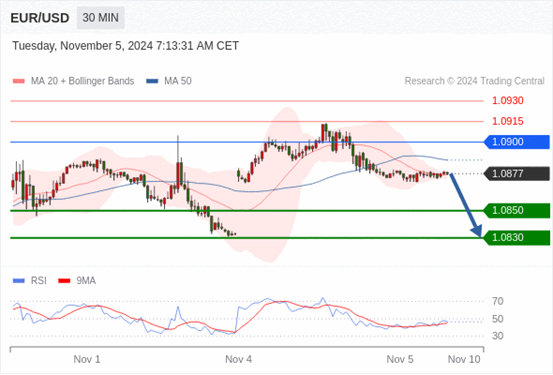The width and height of the screenshot is (553, 375).
Task: Click the 'MA 50' legend label
Action: click(178, 81)
